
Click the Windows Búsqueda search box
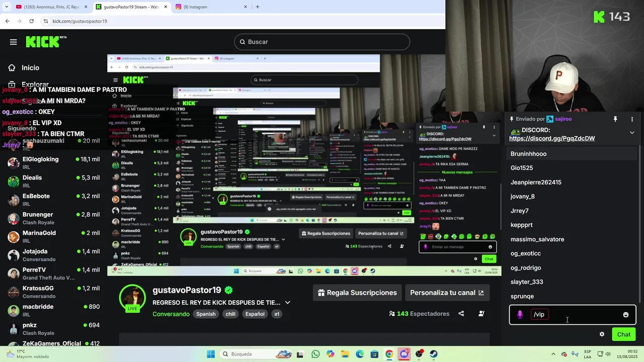tap(256, 354)
